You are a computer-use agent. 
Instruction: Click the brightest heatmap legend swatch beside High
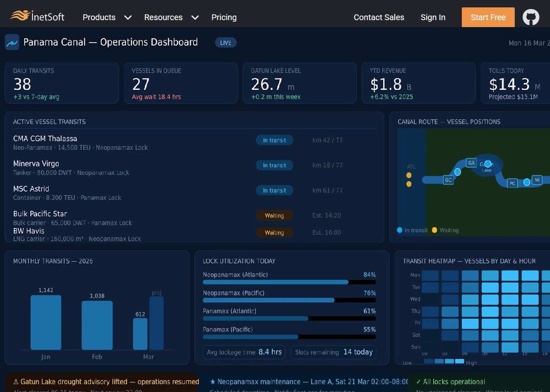[x=460, y=361]
